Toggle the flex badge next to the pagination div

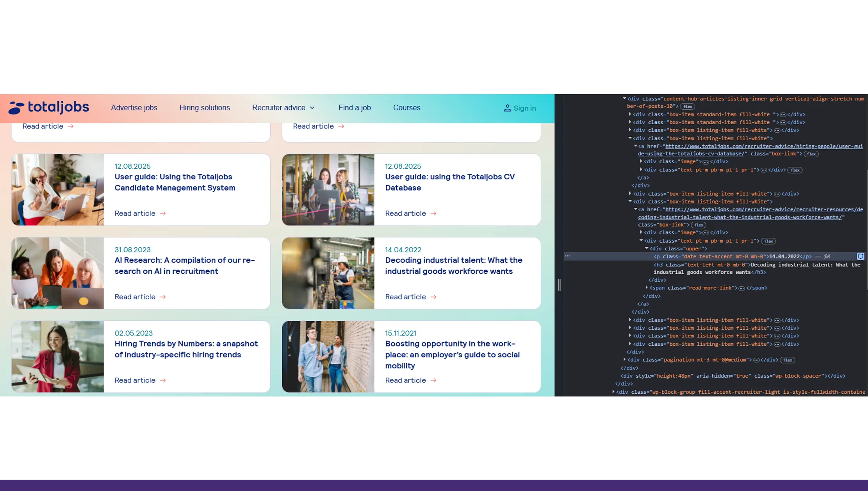click(788, 360)
